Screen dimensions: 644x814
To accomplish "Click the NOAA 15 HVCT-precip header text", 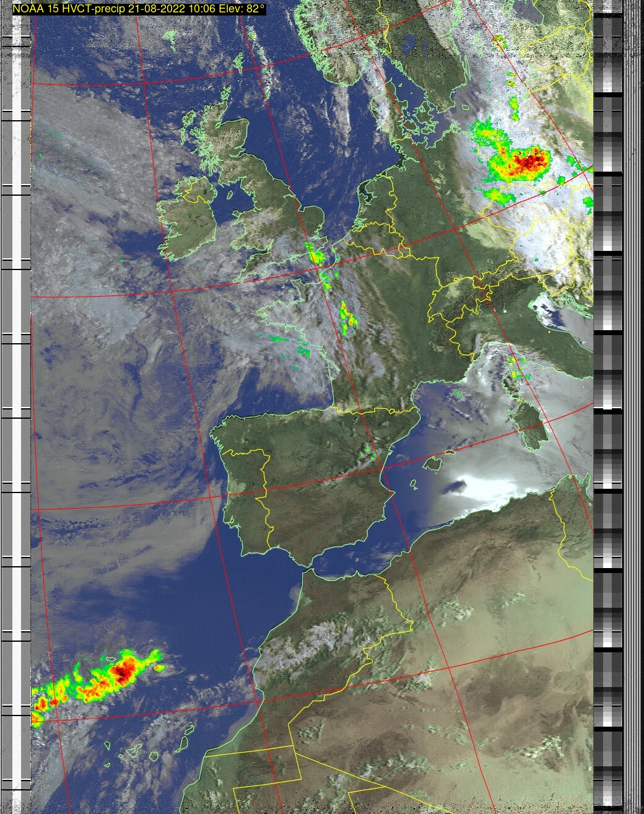I will click(x=139, y=9).
